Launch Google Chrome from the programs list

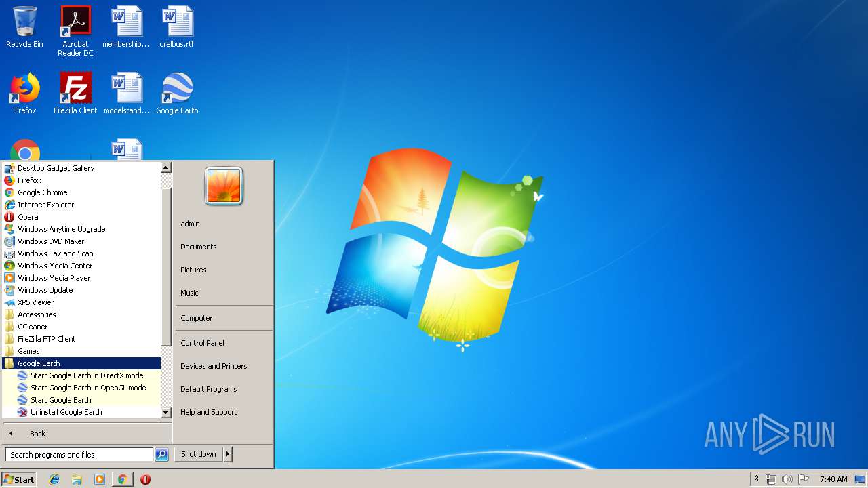[81, 192]
